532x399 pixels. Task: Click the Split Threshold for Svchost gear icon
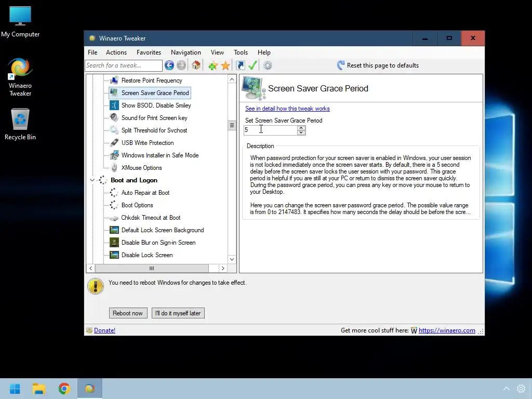(x=114, y=130)
